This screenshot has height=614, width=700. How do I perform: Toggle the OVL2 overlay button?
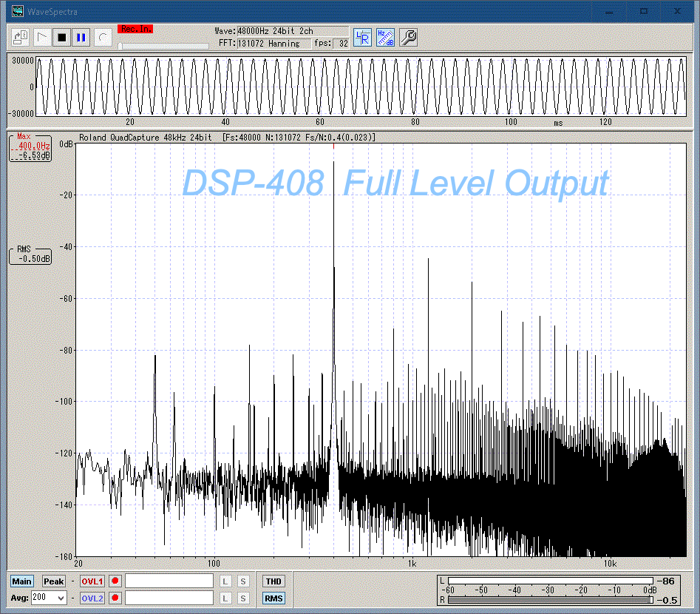tap(92, 598)
